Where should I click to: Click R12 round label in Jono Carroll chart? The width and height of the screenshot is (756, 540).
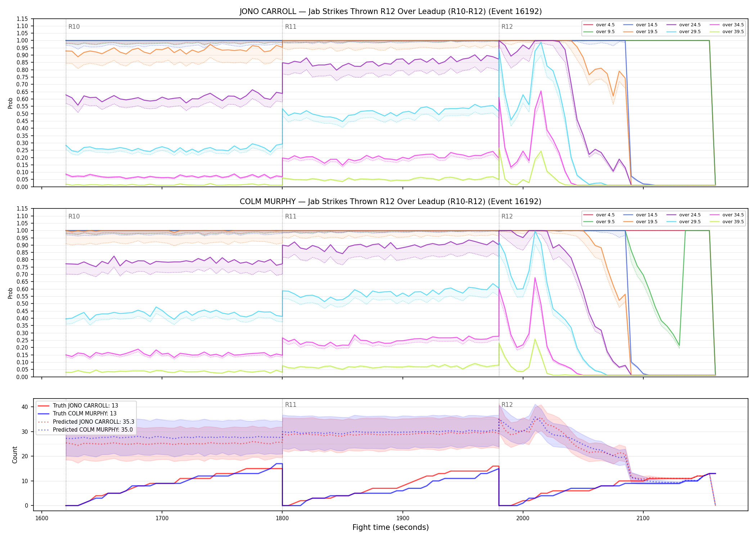coord(507,27)
